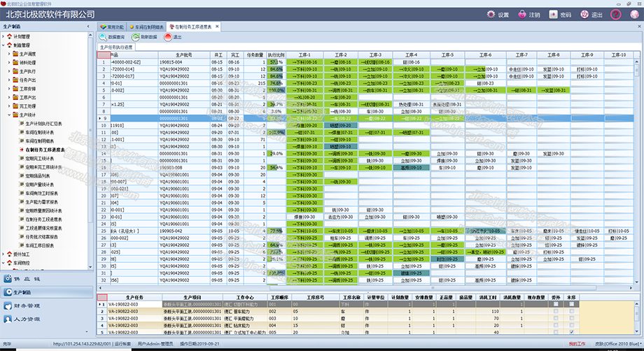This screenshot has height=351, width=644.
Task: Click the red 退出 circle in the toolbar
Action: [x=167, y=37]
